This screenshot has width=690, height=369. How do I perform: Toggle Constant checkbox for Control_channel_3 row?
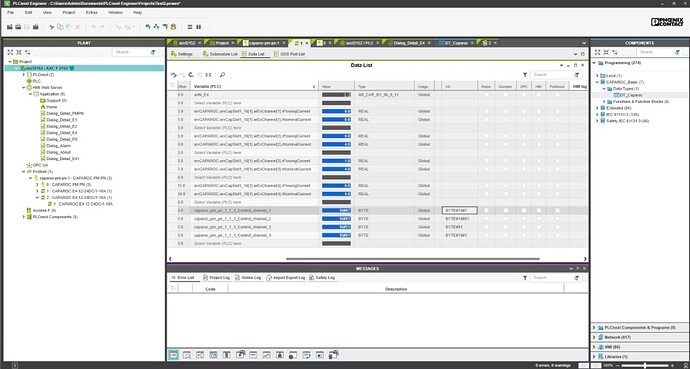[x=506, y=227]
